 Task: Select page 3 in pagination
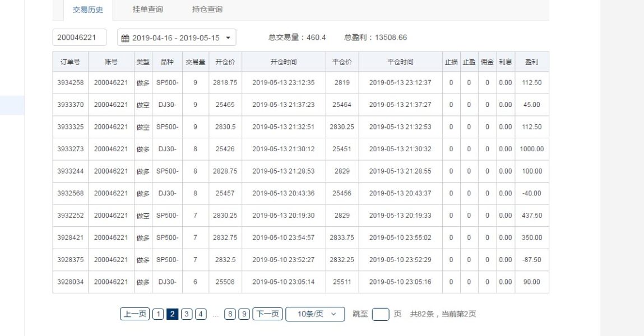(187, 314)
